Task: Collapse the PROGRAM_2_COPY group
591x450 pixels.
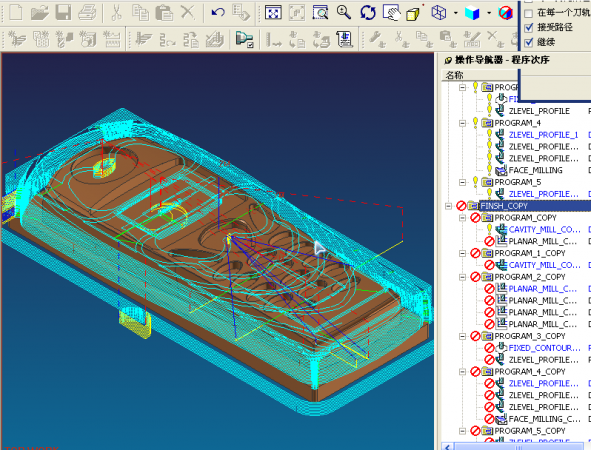Action: pos(462,277)
